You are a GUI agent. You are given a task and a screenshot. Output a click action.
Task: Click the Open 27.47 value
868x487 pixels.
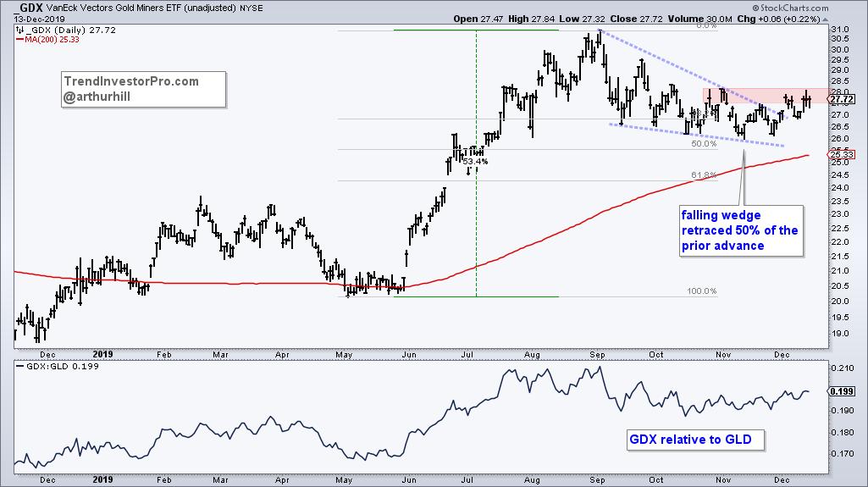478,19
